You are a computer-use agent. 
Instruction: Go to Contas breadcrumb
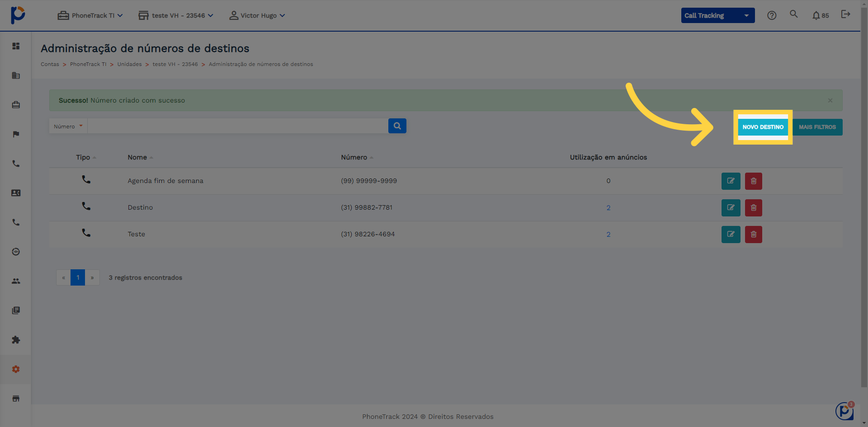pos(50,64)
